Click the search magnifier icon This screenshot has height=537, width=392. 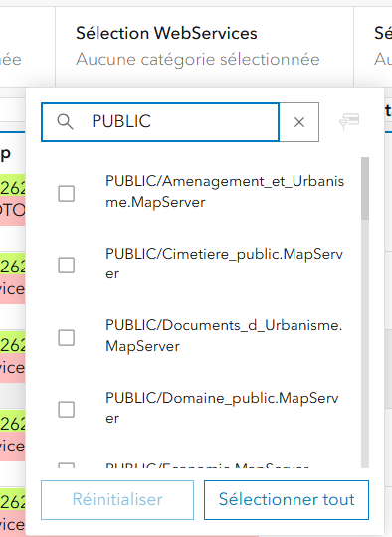pos(65,122)
